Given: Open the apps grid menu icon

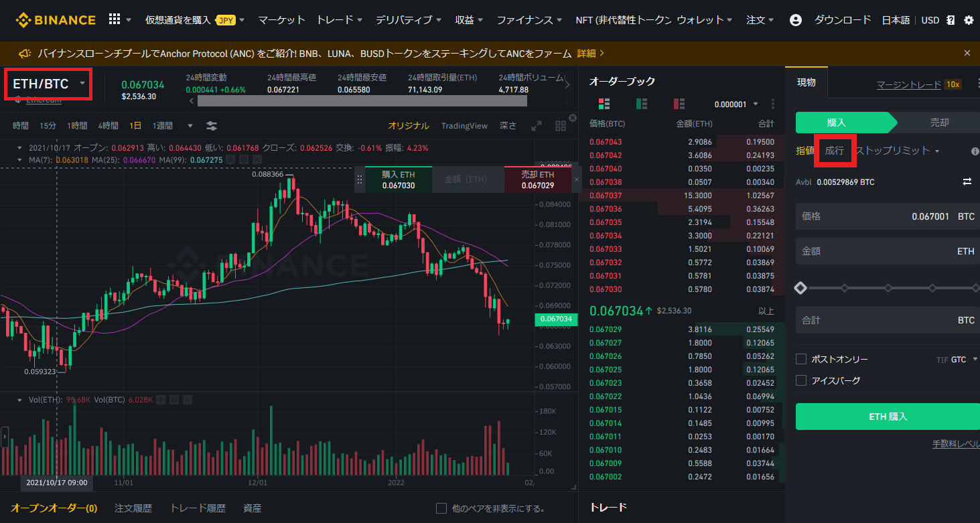Looking at the screenshot, I should coord(114,19).
